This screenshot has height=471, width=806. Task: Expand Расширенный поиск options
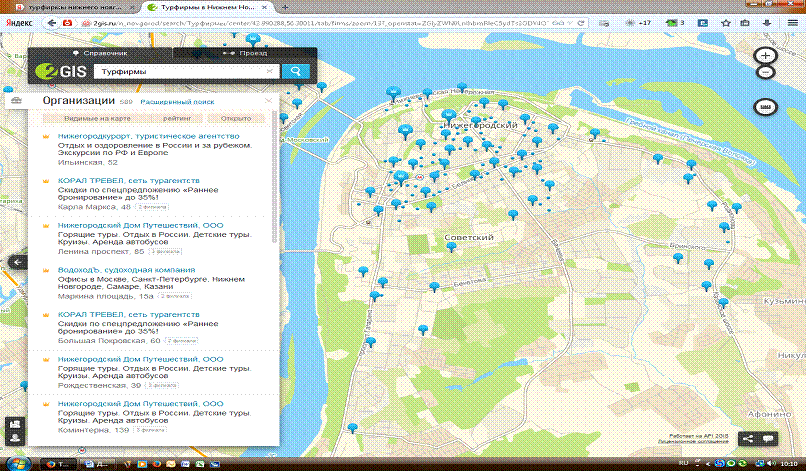(177, 102)
